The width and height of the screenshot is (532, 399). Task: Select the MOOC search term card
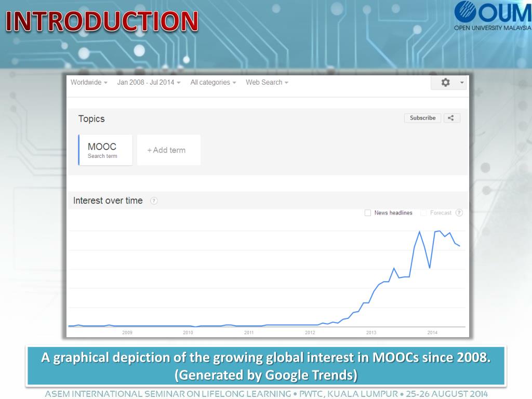pyautogui.click(x=105, y=150)
